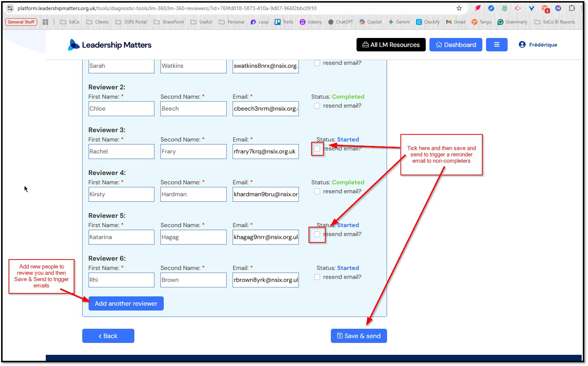Go Back to the previous step
The height and width of the screenshot is (366, 588).
point(108,336)
